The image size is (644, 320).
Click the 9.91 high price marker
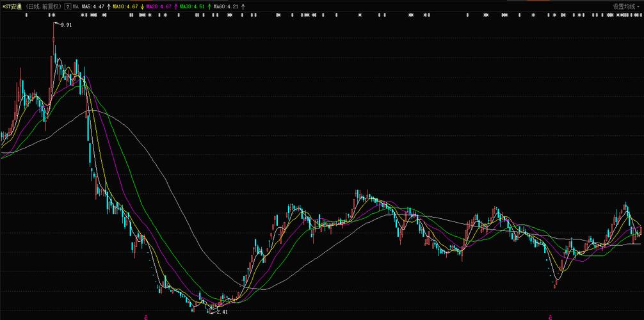[x=65, y=25]
